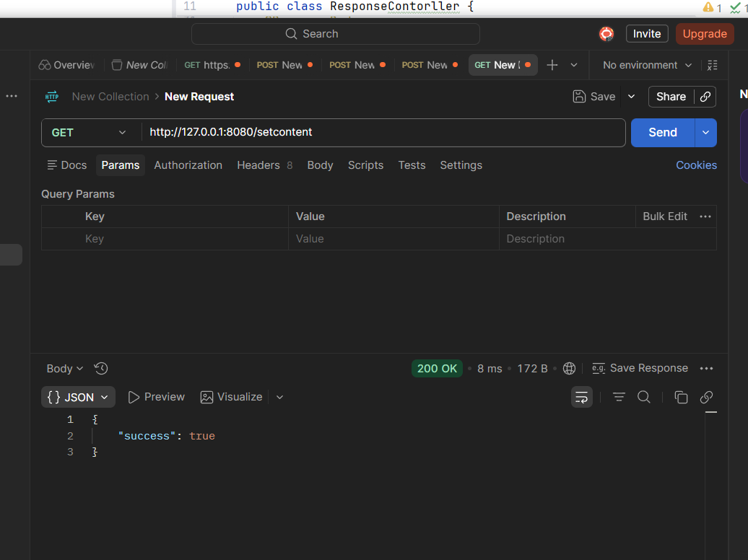748x560 pixels.
Task: Open the network globe icon
Action: (569, 369)
